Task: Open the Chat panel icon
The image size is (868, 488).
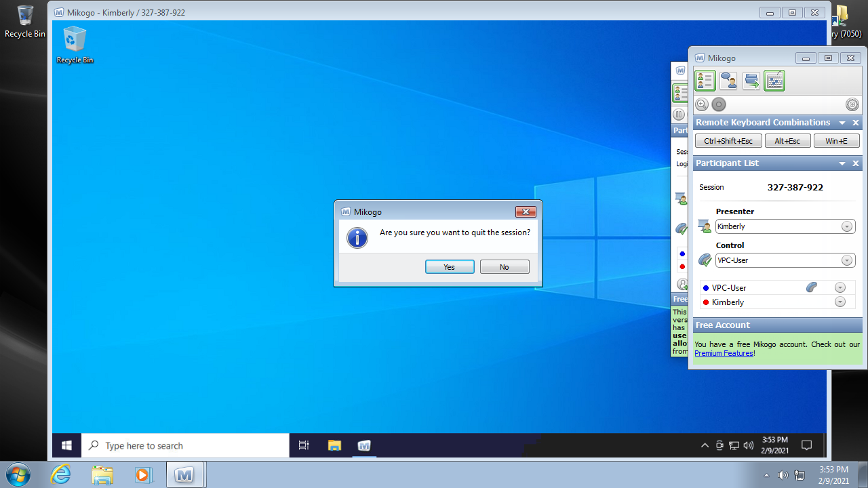Action: click(728, 81)
